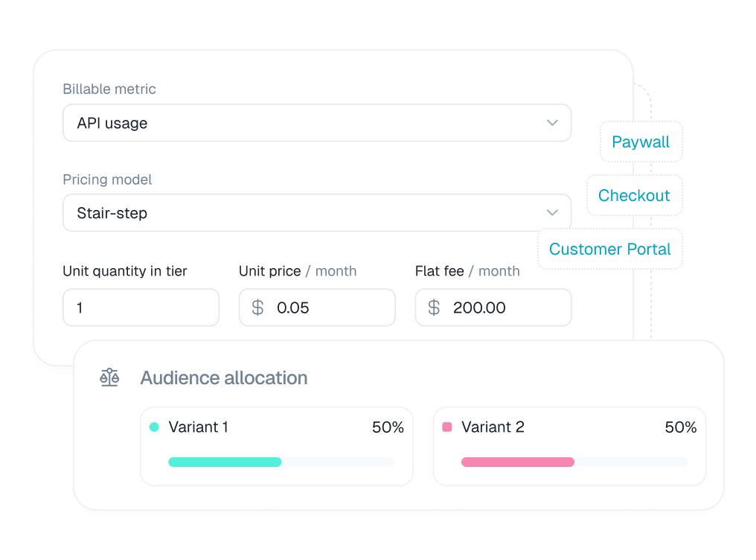The height and width of the screenshot is (560, 756).
Task: Click the Variant 2 50% value
Action: [x=680, y=427]
